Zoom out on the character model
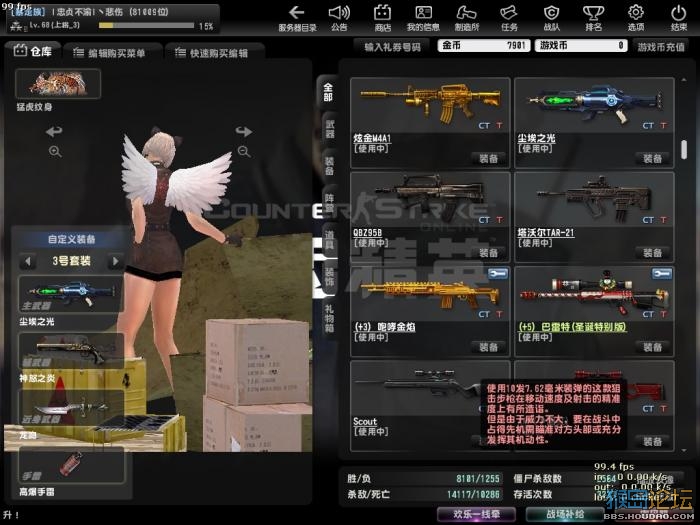The height and width of the screenshot is (525, 700). [x=244, y=152]
